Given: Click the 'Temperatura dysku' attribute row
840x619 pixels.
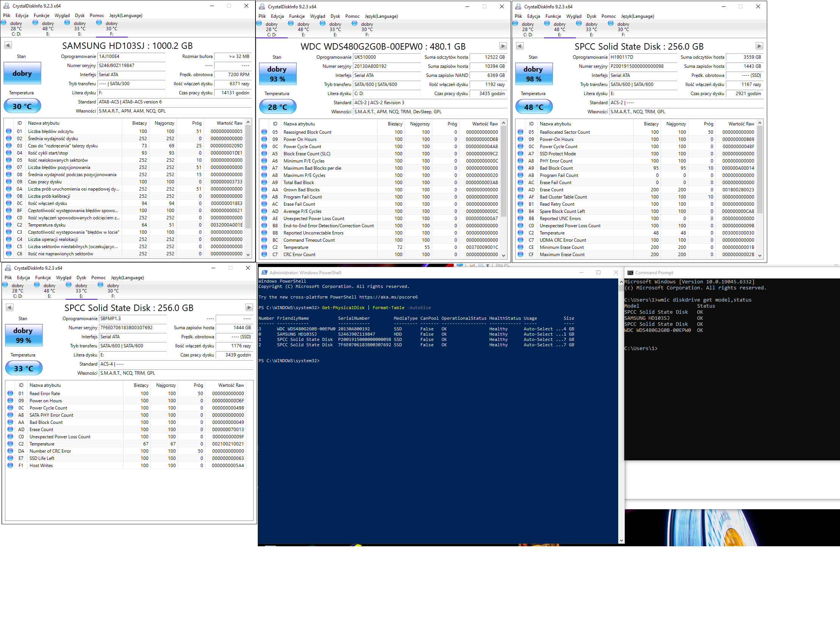Looking at the screenshot, I should coord(124,225).
